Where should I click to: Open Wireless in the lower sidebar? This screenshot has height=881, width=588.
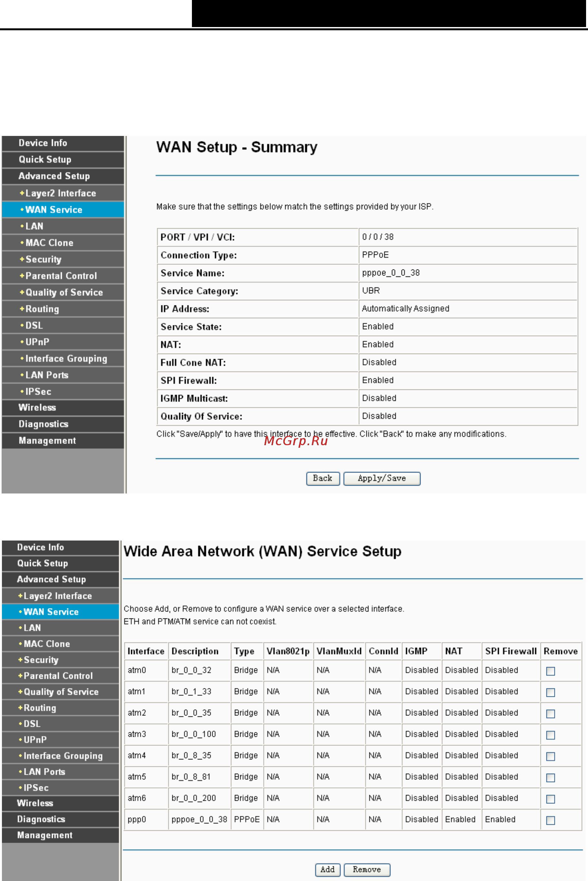pos(60,803)
